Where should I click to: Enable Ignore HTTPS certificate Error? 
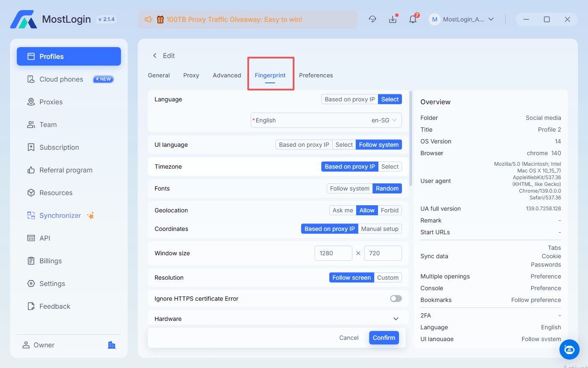(x=395, y=298)
